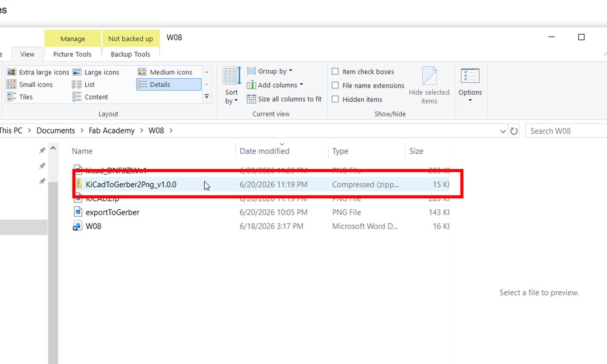Click the 143 KB size cell
This screenshot has height=364, width=607.
438,212
